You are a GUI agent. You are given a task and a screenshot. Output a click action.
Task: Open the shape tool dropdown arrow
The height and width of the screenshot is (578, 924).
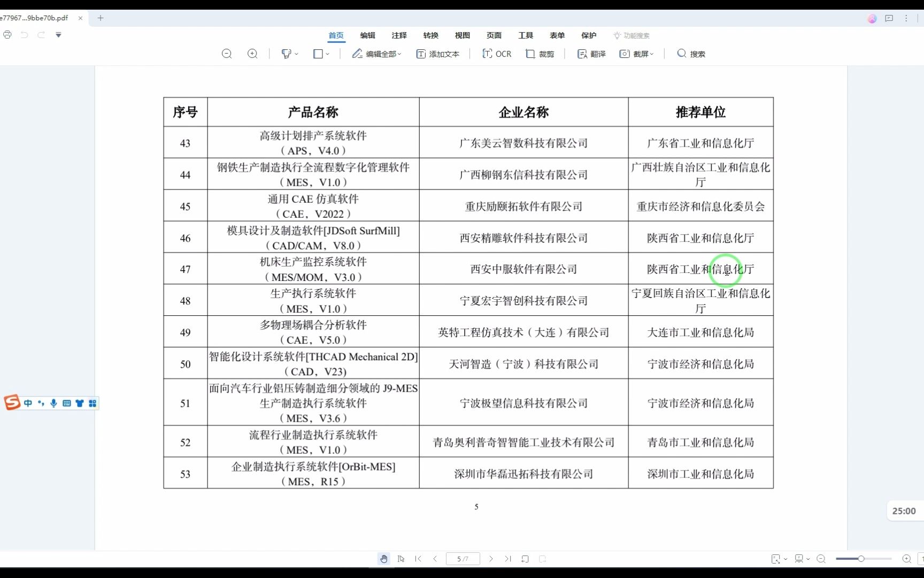point(327,54)
